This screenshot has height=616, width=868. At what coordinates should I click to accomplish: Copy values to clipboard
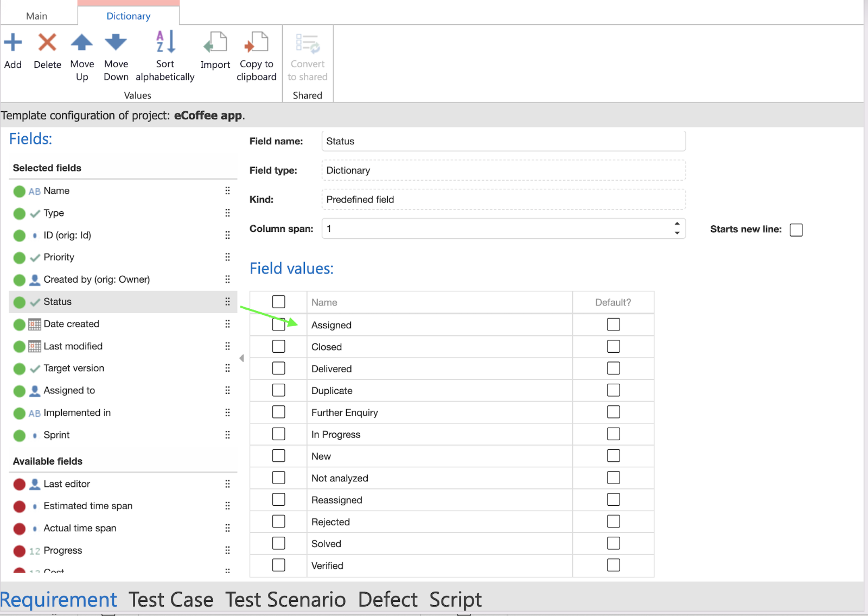tap(257, 43)
